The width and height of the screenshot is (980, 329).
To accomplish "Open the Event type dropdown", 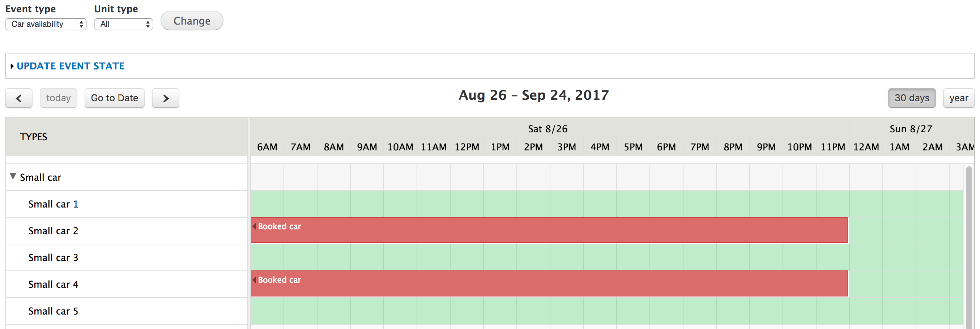I will 46,24.
